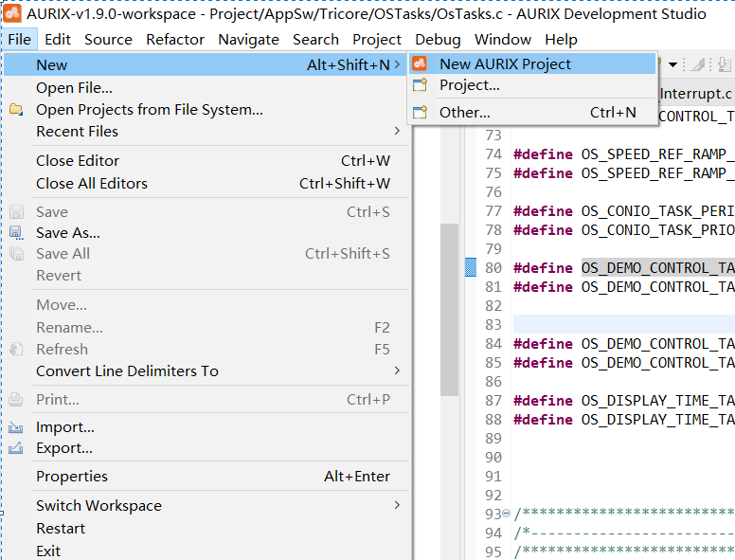Open the toolbar dropdown arrow at top right
The image size is (735, 560).
(672, 64)
